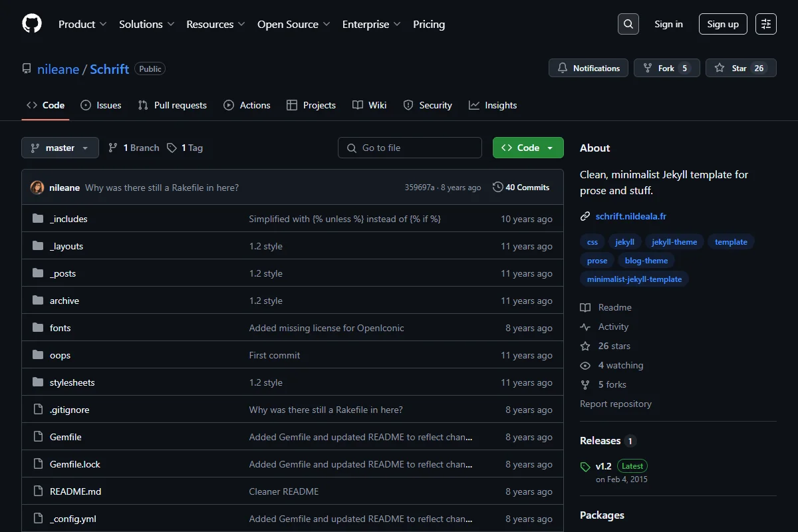The image size is (798, 532).
Task: Expand the green Code dropdown button
Action: pos(528,148)
